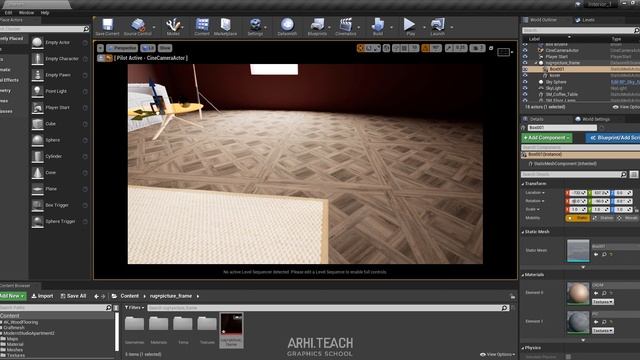The width and height of the screenshot is (640, 360).
Task: Toggle visibility eye for CineCameraActor
Action: tap(525, 51)
